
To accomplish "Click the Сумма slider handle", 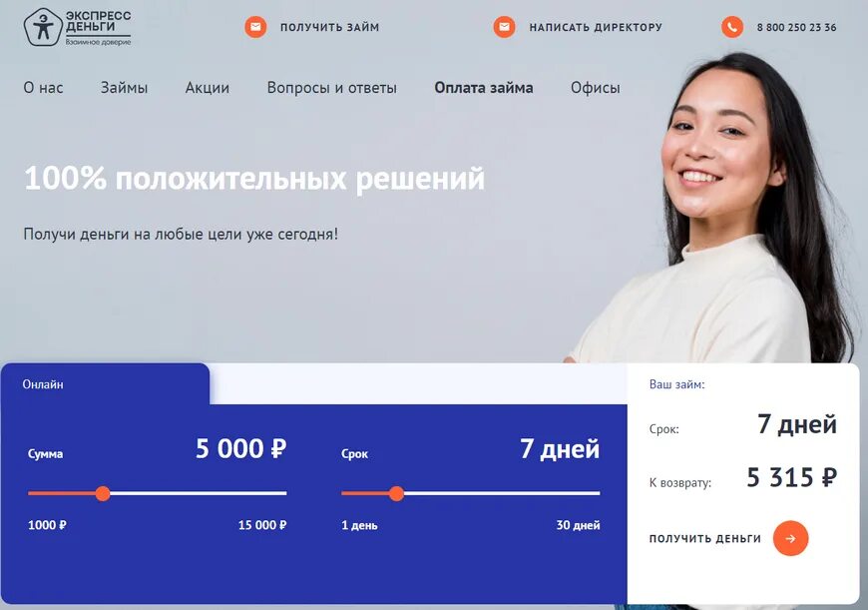I will (x=103, y=493).
